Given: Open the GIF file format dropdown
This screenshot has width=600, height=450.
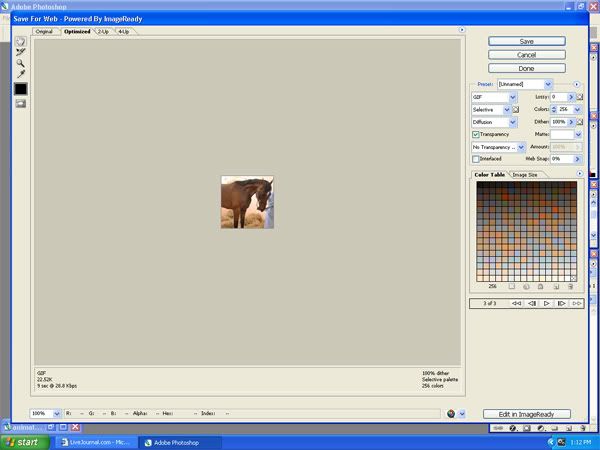Looking at the screenshot, I should 494,97.
